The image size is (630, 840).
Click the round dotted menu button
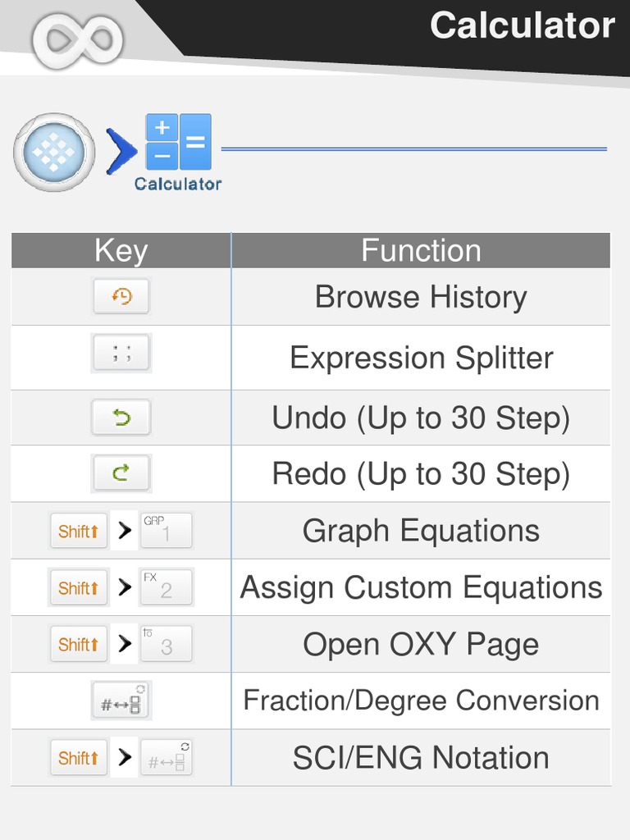[54, 153]
